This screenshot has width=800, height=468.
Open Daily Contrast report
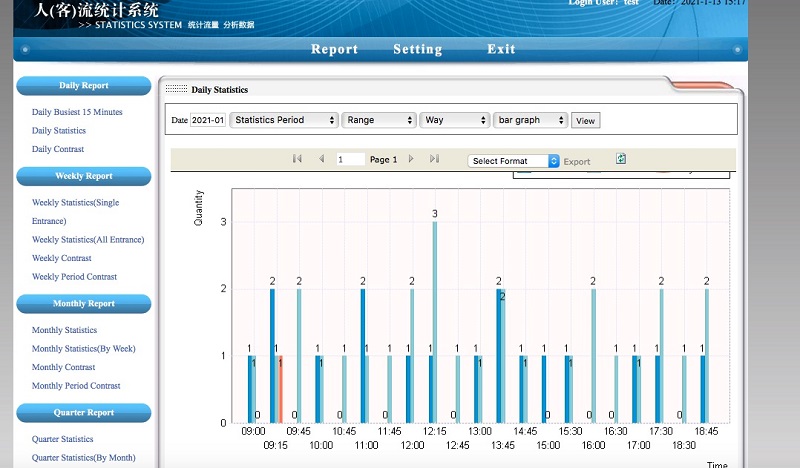click(x=58, y=149)
